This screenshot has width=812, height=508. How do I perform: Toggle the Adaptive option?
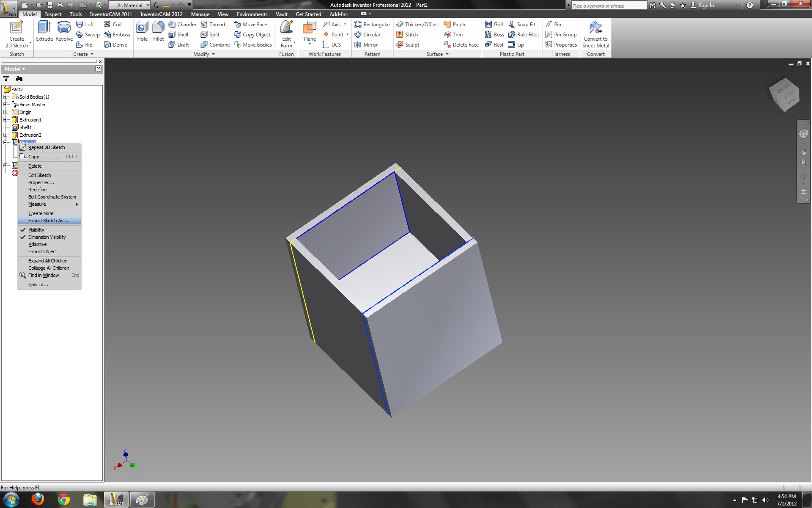coord(37,244)
